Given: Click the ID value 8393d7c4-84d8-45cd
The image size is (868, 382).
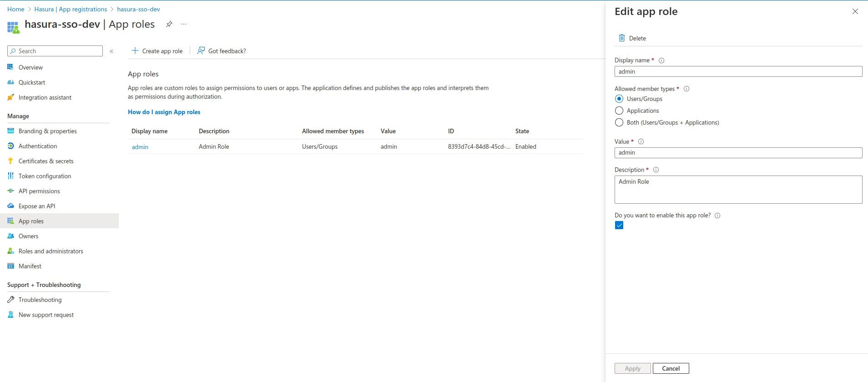Looking at the screenshot, I should click(479, 146).
